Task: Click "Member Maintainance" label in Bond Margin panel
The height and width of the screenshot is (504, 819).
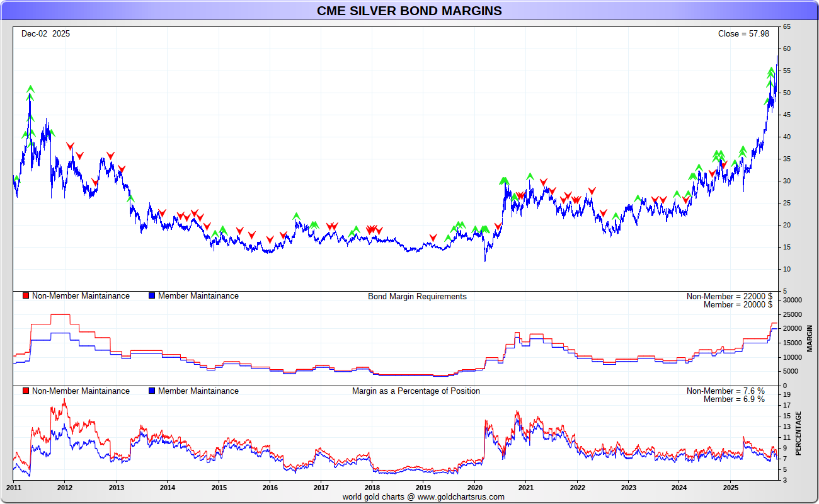Action: point(198,296)
